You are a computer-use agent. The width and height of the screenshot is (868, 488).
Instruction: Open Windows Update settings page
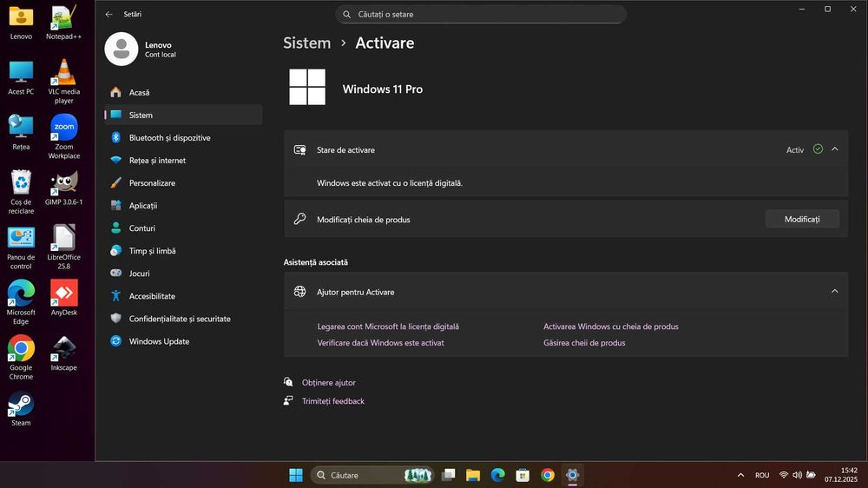(183, 342)
